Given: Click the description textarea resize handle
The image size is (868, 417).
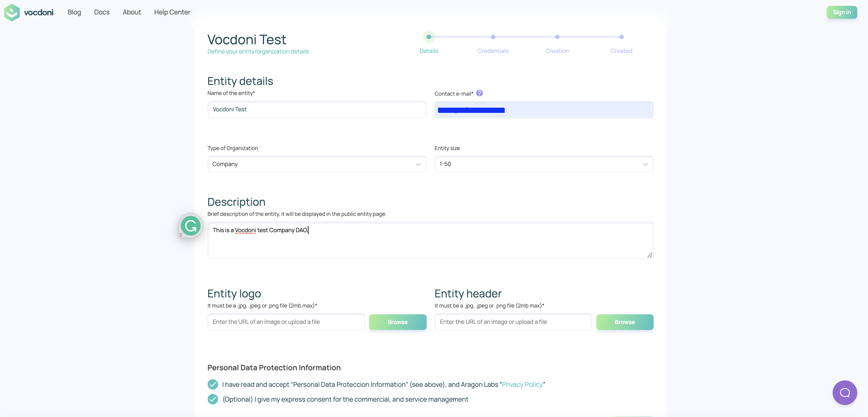Looking at the screenshot, I should (x=650, y=255).
